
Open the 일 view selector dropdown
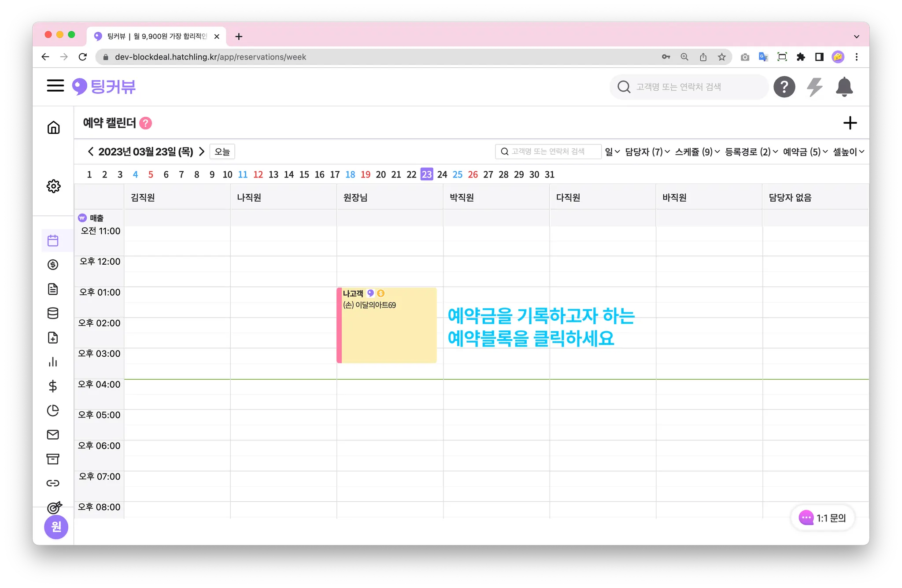[612, 152]
